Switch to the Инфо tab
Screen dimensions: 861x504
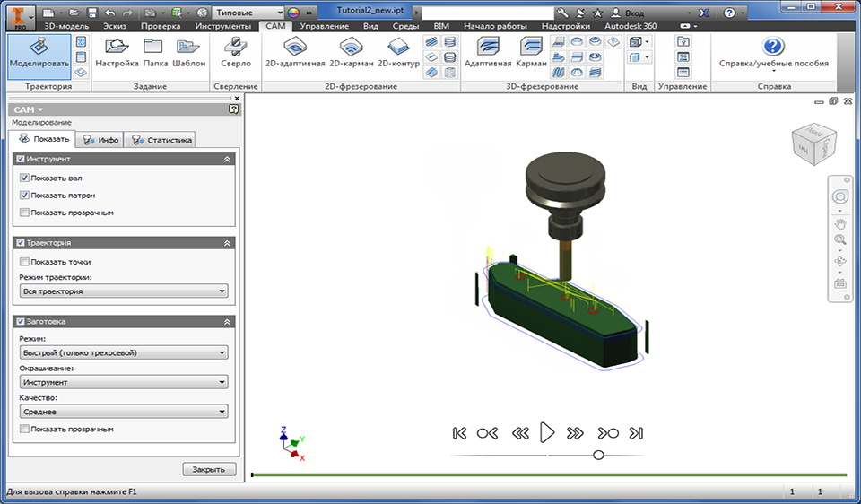click(100, 140)
